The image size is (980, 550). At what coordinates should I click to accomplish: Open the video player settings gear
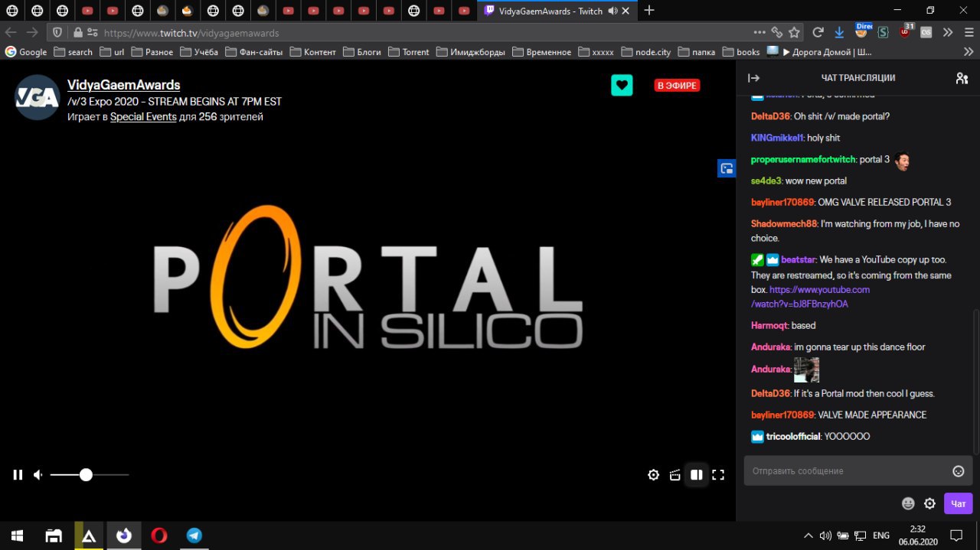pyautogui.click(x=653, y=475)
